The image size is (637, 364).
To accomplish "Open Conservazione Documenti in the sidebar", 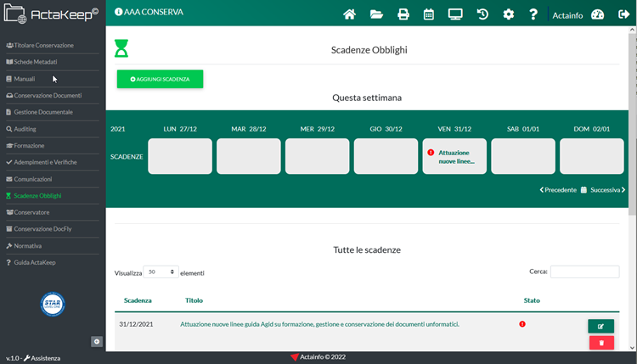I will 48,95.
